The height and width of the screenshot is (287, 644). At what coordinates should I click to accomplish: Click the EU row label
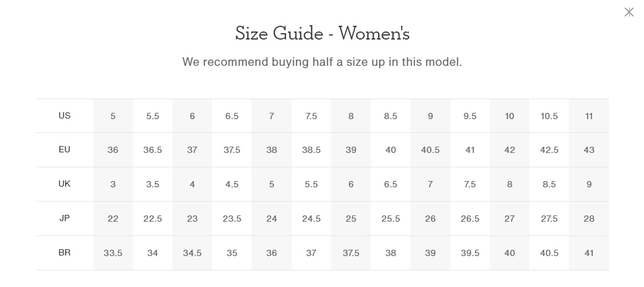point(65,150)
